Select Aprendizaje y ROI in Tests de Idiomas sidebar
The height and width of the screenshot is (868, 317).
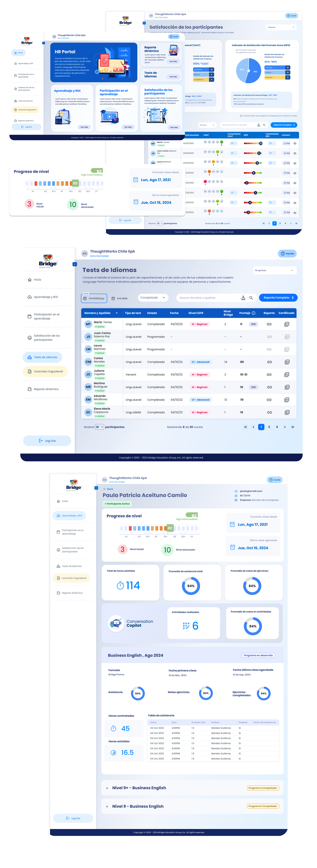43,297
